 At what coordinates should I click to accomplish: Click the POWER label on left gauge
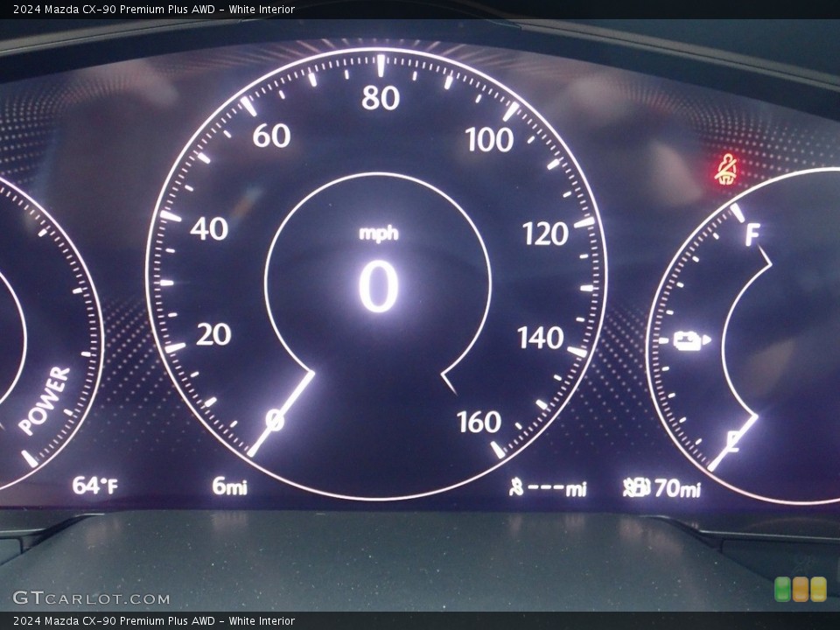click(x=45, y=400)
